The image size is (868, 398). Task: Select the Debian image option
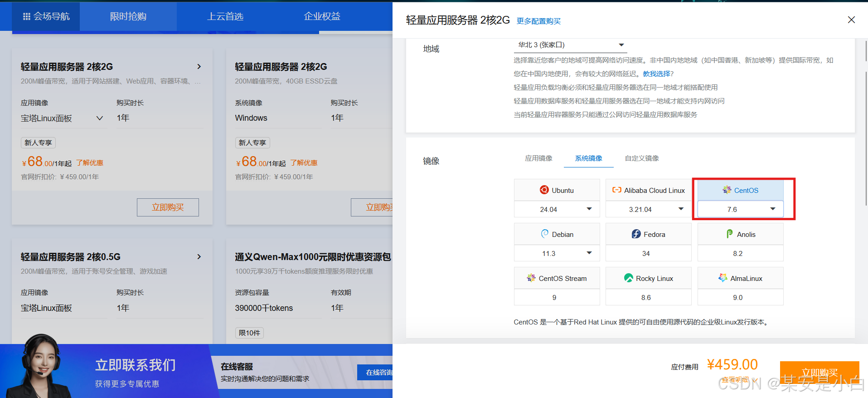(557, 234)
